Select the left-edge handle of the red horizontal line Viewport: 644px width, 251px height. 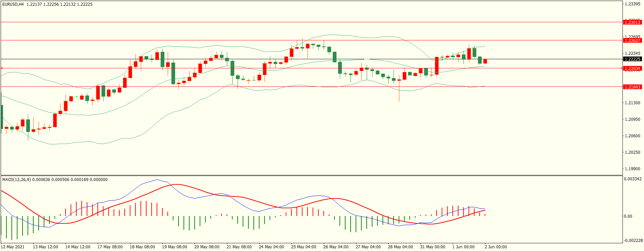pos(2,68)
